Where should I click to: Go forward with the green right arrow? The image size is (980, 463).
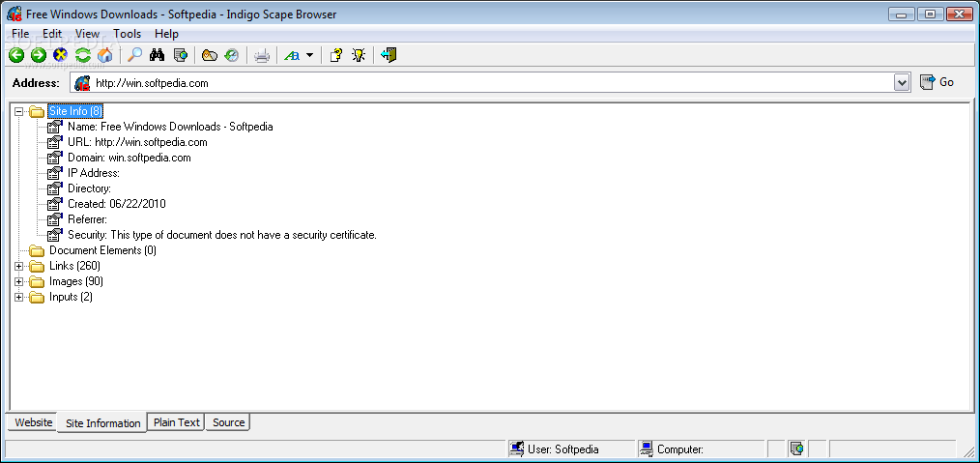pyautogui.click(x=38, y=56)
